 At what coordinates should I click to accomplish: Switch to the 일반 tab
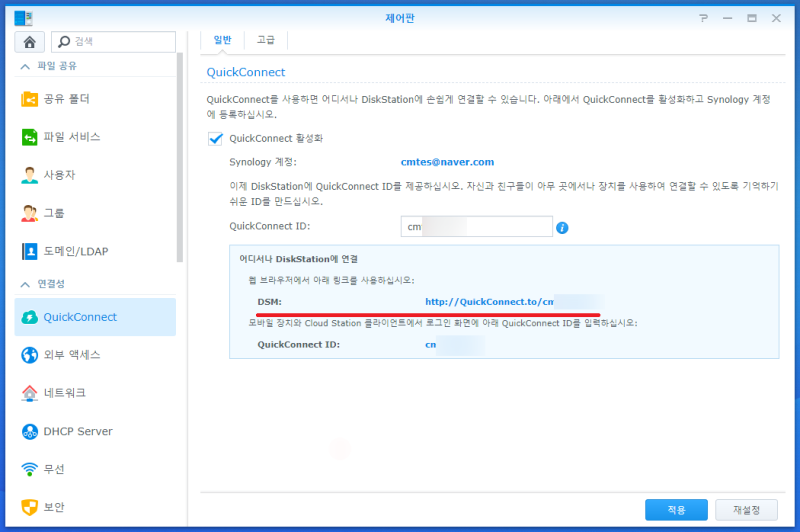coord(222,40)
